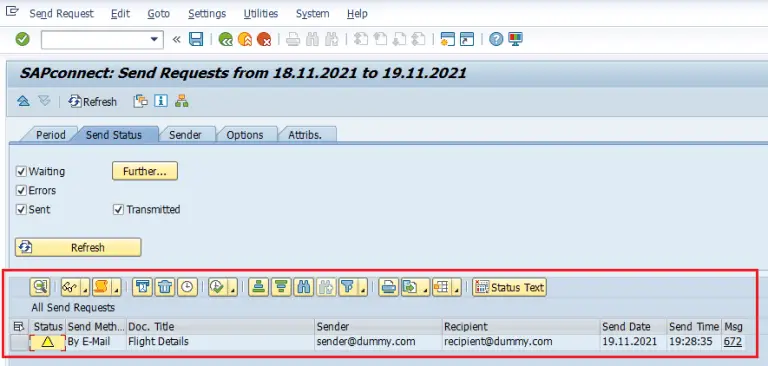
Task: Open the Help menu
Action: [357, 14]
